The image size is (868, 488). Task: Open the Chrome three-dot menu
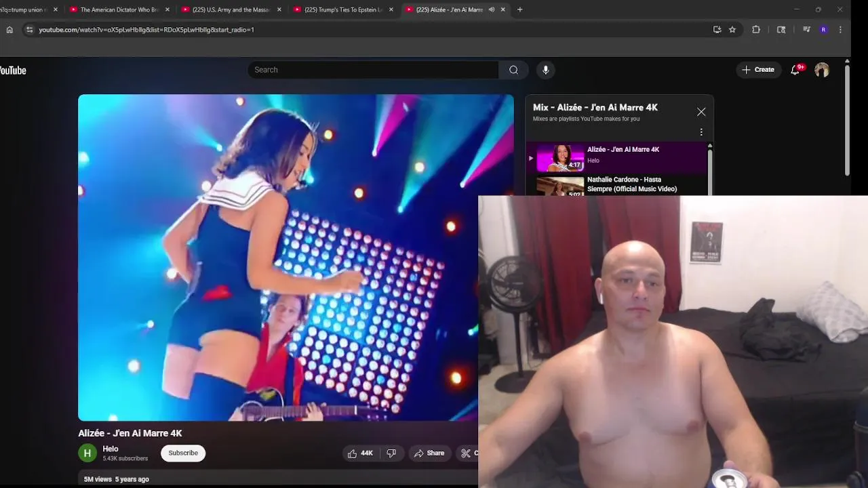[x=840, y=30]
